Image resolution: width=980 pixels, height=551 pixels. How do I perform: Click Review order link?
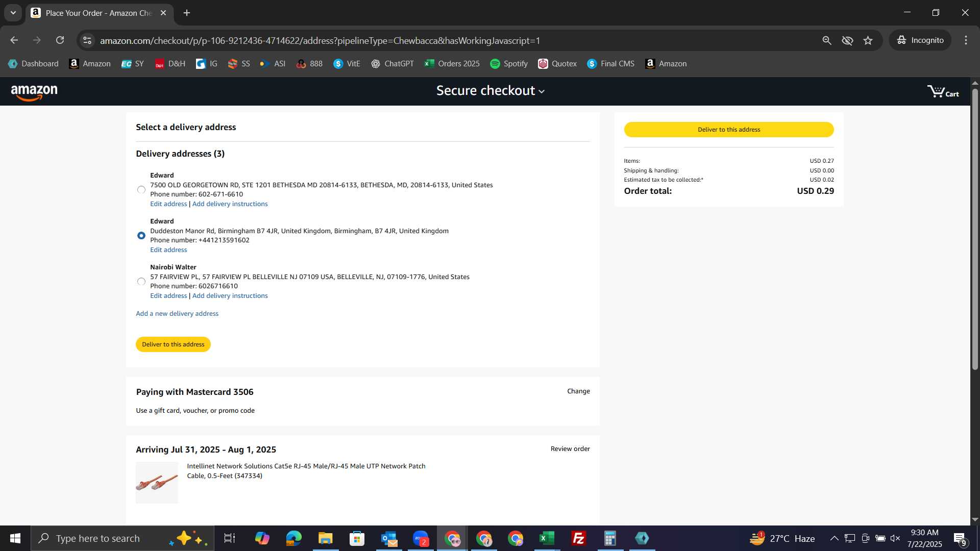tap(570, 449)
